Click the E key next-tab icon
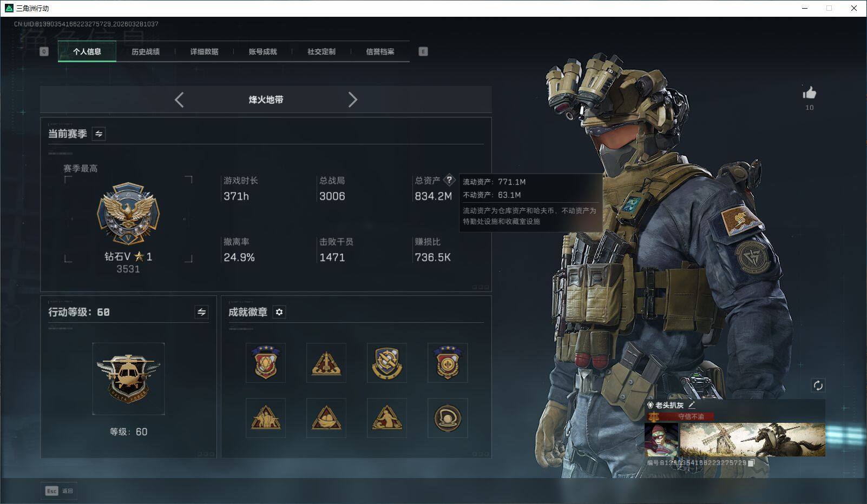 423,51
